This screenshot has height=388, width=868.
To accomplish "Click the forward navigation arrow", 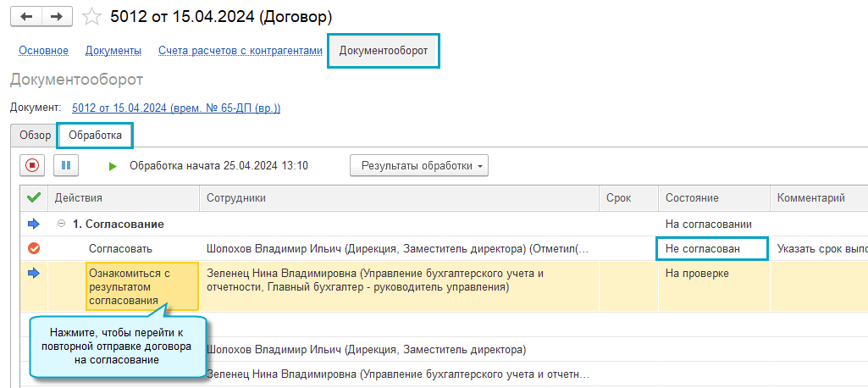I will tap(57, 17).
